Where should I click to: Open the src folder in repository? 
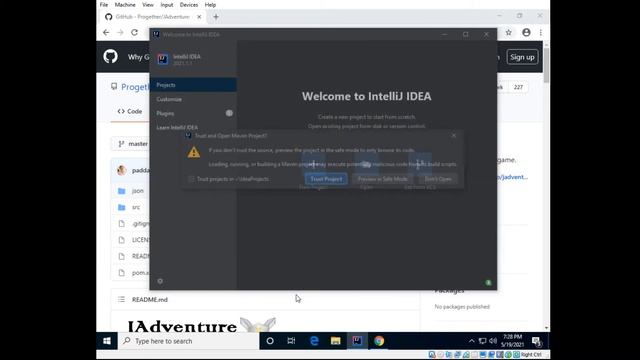[x=136, y=207]
